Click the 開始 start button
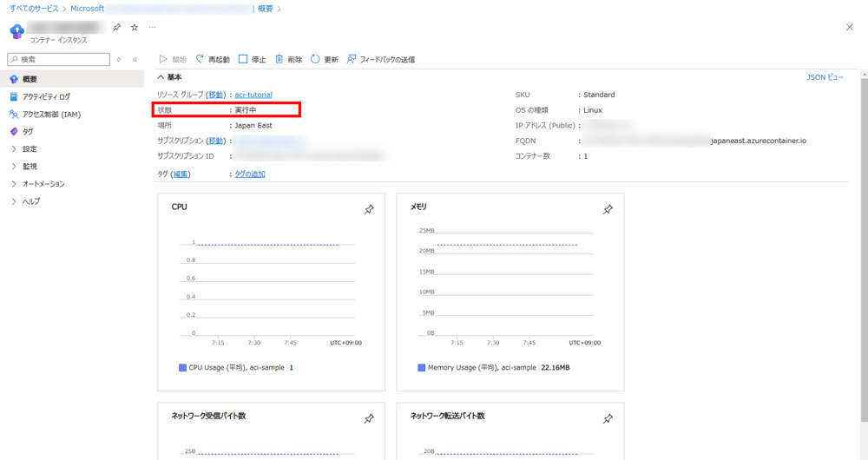 [x=173, y=59]
